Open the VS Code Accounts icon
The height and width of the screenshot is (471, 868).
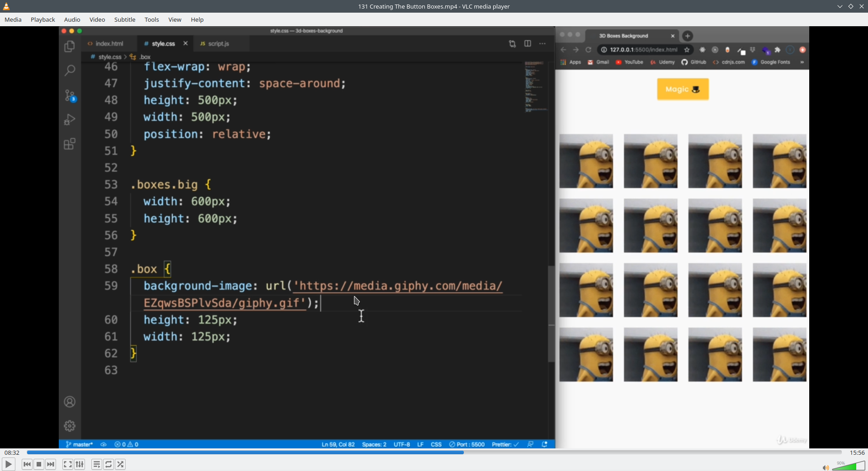pos(70,402)
